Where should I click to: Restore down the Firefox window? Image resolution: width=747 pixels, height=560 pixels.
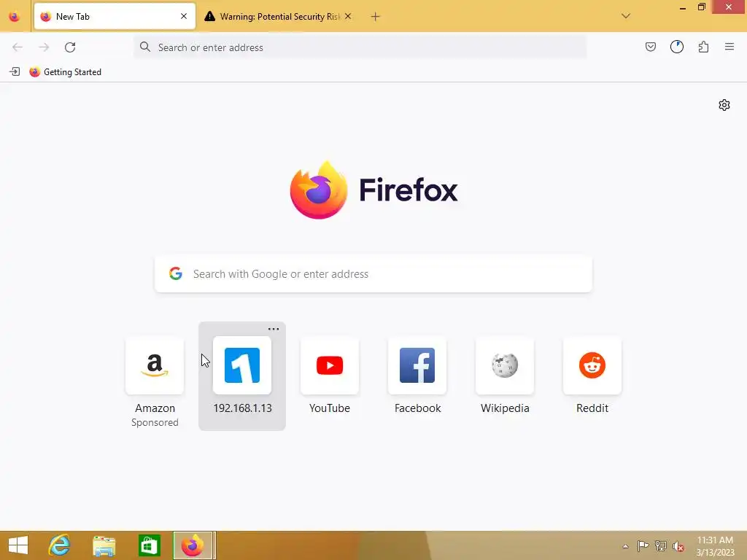tap(701, 7)
